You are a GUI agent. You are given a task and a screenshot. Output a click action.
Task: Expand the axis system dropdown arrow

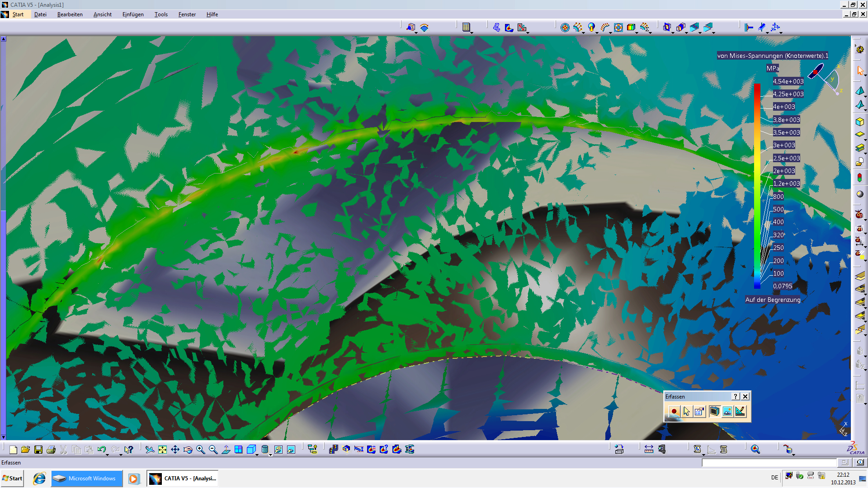[781, 33]
